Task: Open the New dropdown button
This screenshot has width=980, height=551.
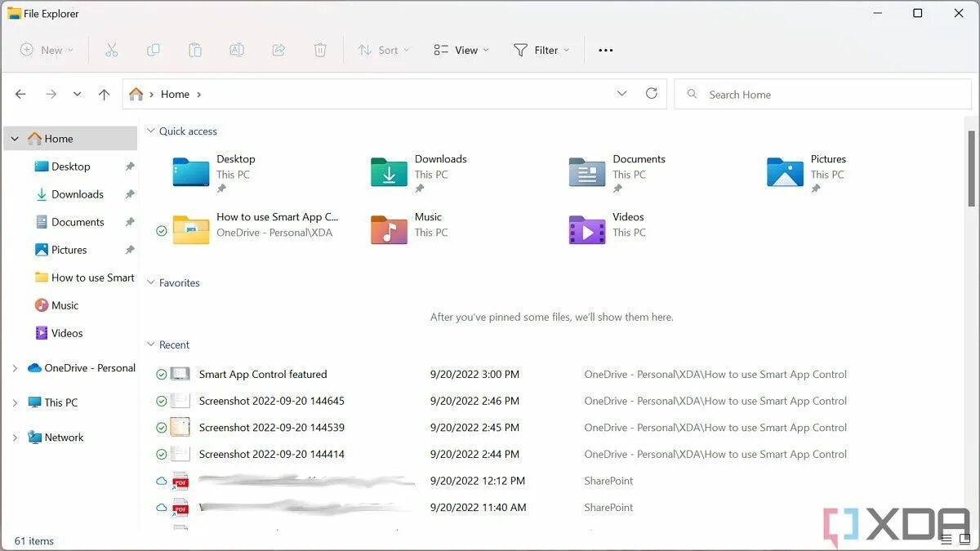Action: tap(47, 50)
